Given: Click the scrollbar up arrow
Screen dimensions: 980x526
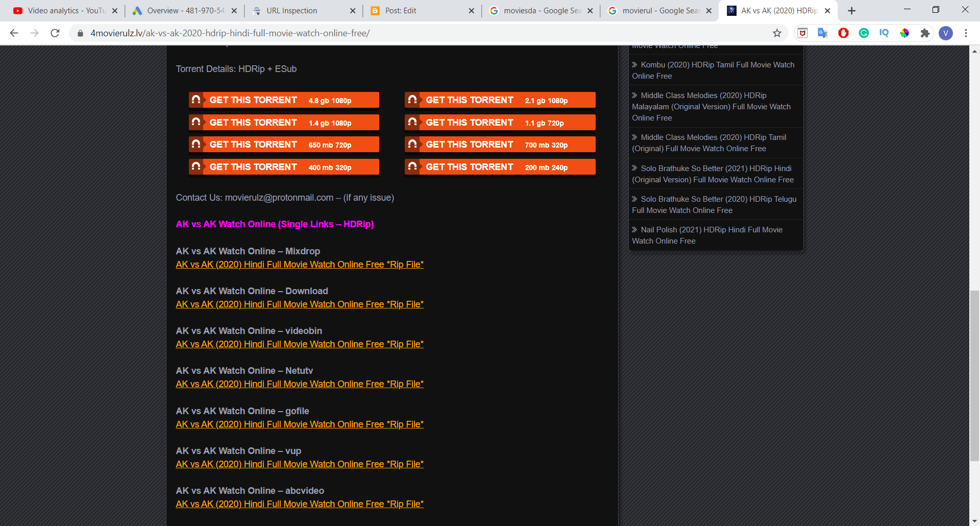Looking at the screenshot, I should coord(975,51).
